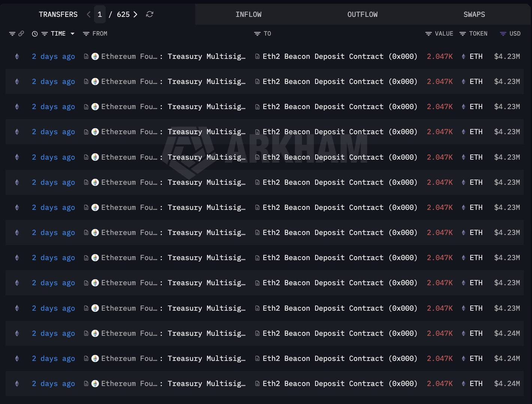Click the page number input field
The height and width of the screenshot is (404, 532).
[100, 14]
